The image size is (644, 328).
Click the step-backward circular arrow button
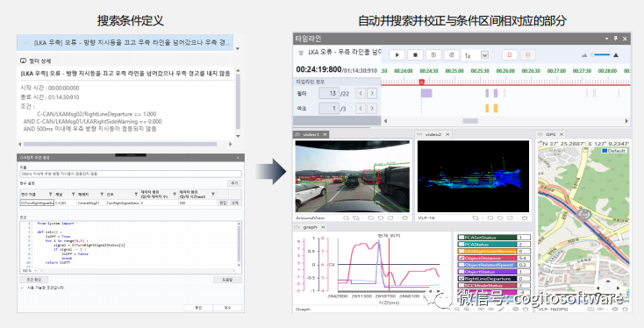(x=433, y=54)
